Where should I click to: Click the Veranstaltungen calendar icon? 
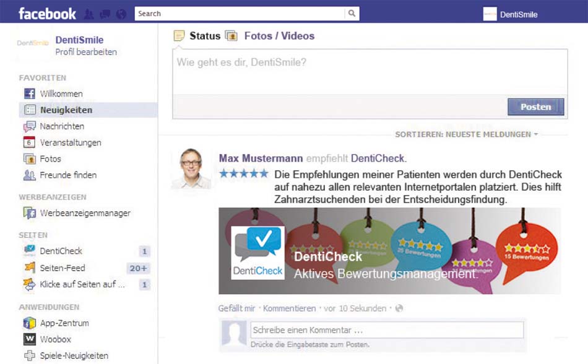(x=29, y=142)
